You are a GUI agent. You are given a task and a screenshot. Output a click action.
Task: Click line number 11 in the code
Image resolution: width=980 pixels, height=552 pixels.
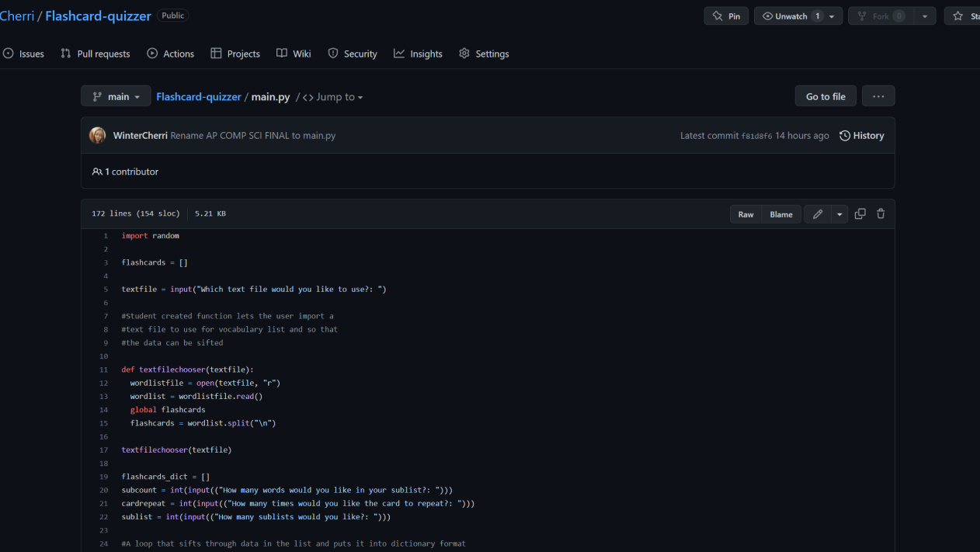coord(104,370)
